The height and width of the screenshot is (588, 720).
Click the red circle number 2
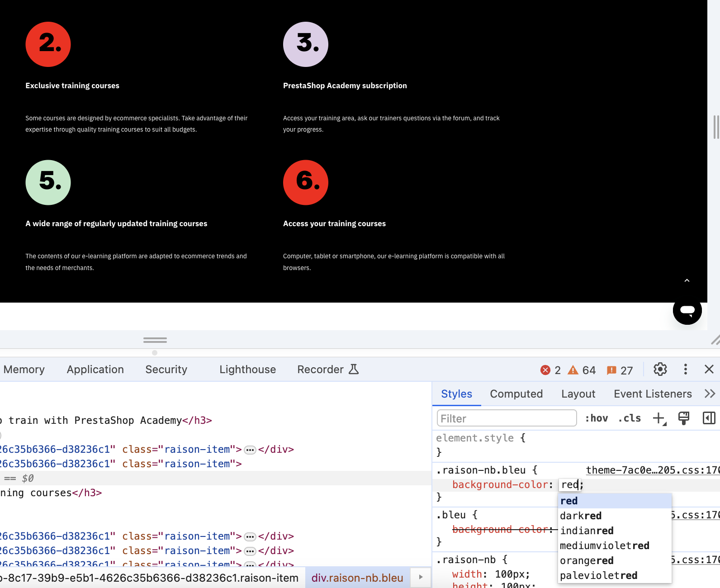point(48,44)
